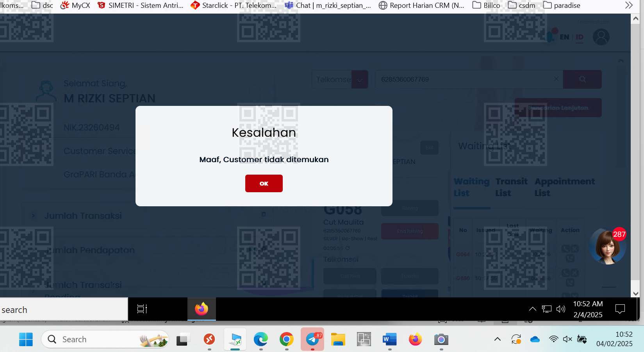This screenshot has height=352, width=644.
Task: Open the virtual assistant chat avatar
Action: click(607, 247)
